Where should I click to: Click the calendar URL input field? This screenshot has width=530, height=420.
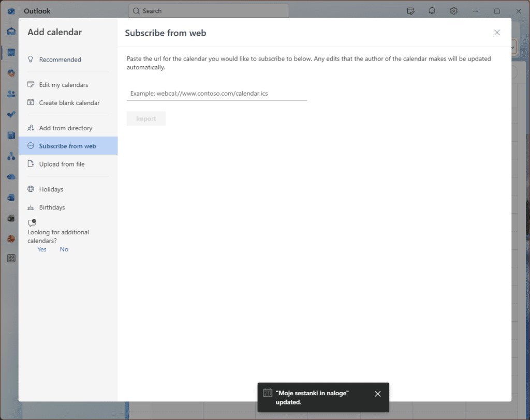[216, 94]
